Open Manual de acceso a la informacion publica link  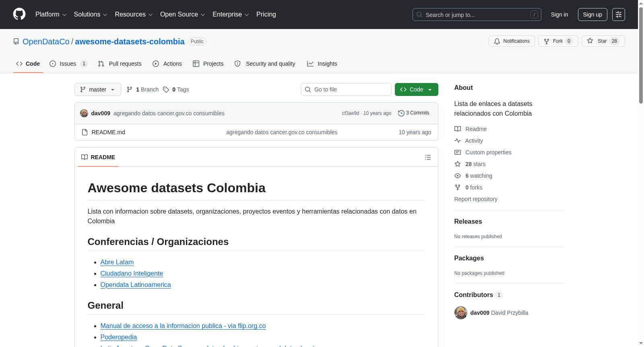click(x=183, y=326)
